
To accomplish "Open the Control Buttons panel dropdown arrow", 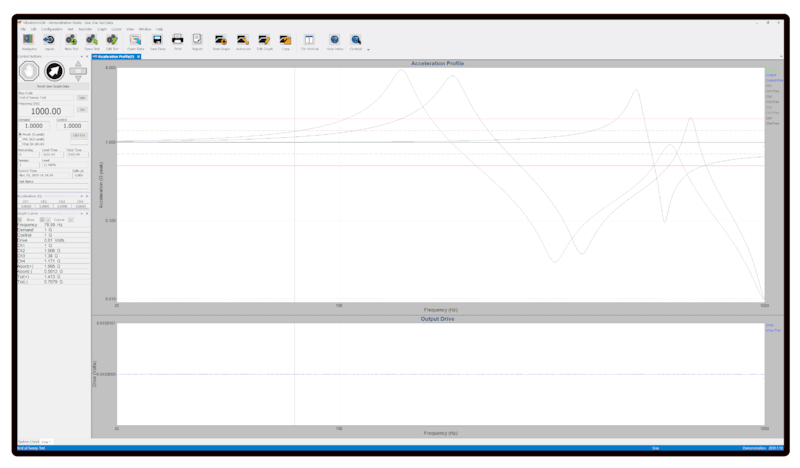I will point(82,57).
